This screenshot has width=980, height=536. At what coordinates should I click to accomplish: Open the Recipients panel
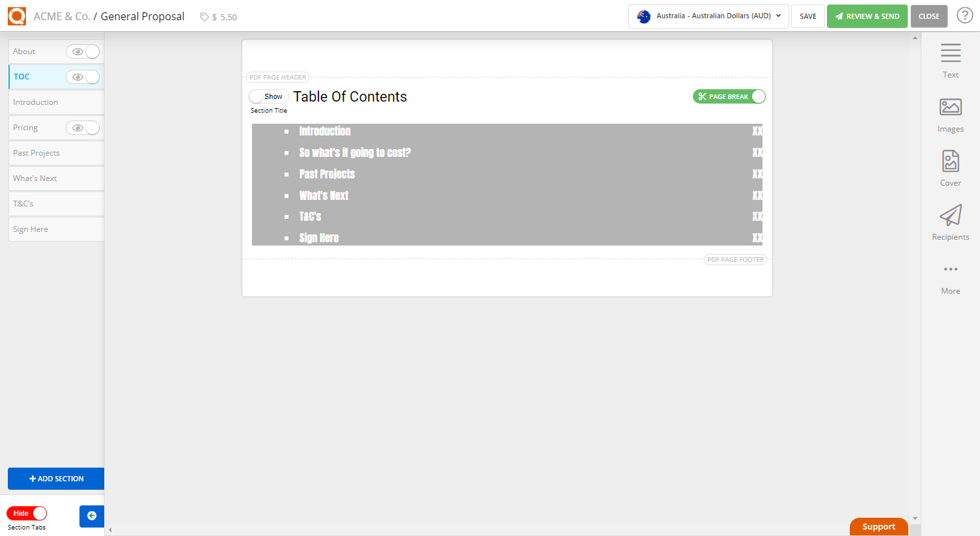point(950,222)
